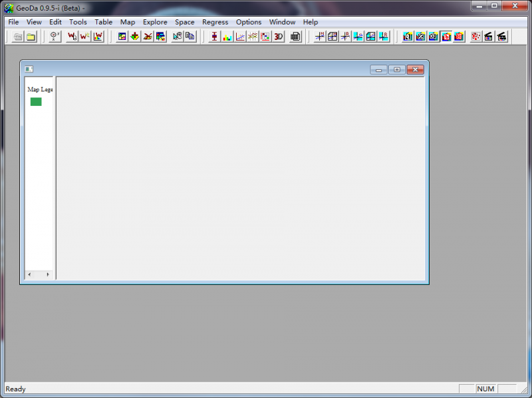This screenshot has height=398, width=532.
Task: Maximize the GeoDa main window
Action: pos(494,6)
